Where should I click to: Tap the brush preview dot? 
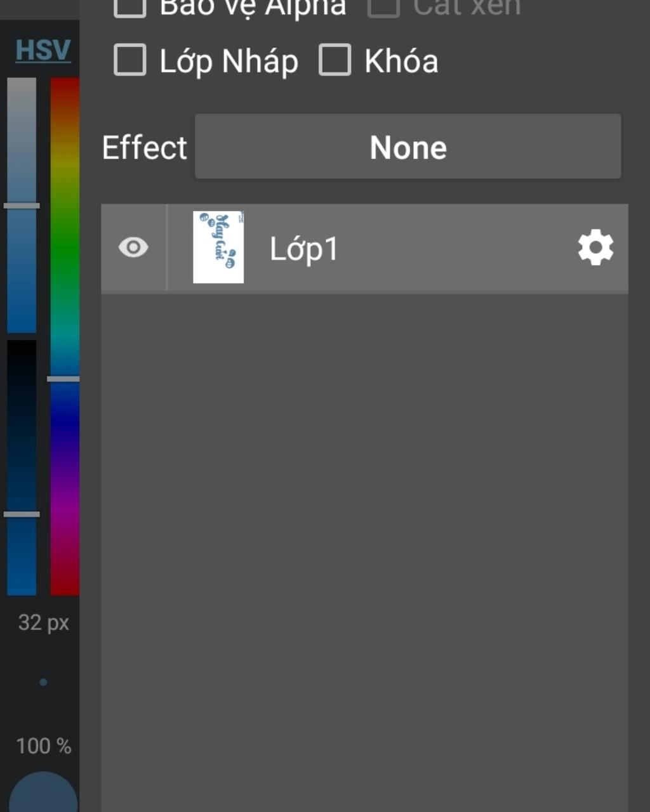(43, 682)
